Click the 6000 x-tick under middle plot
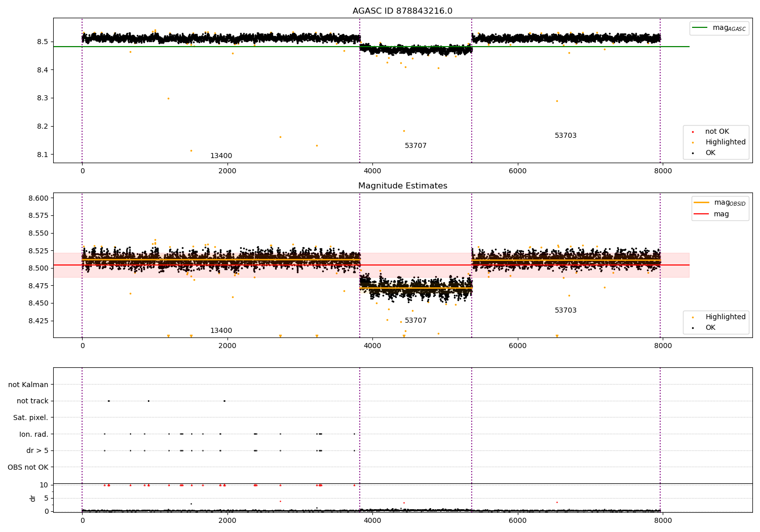Viewport: 760px width, 532px height. point(518,346)
